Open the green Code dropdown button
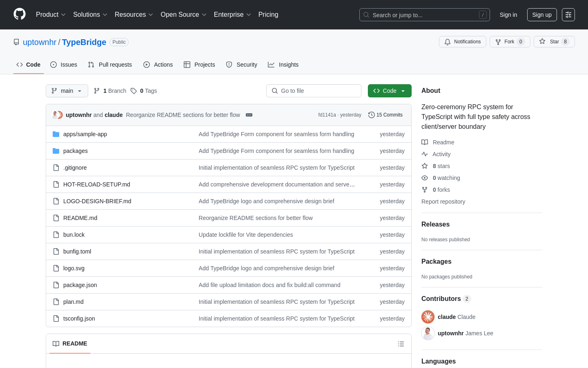588x368 pixels. [390, 91]
